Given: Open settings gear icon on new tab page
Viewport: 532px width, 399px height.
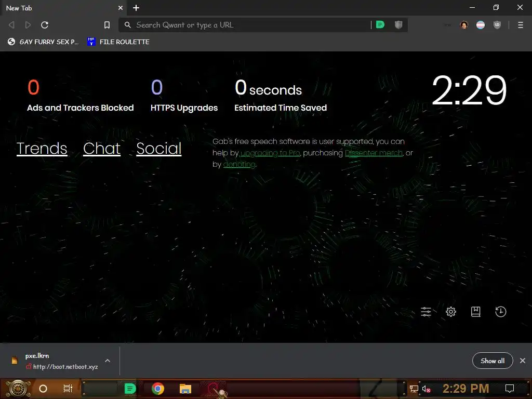Looking at the screenshot, I should (451, 312).
